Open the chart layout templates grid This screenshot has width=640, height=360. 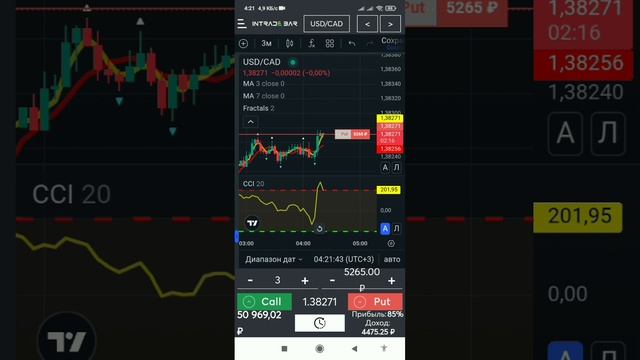tap(330, 43)
